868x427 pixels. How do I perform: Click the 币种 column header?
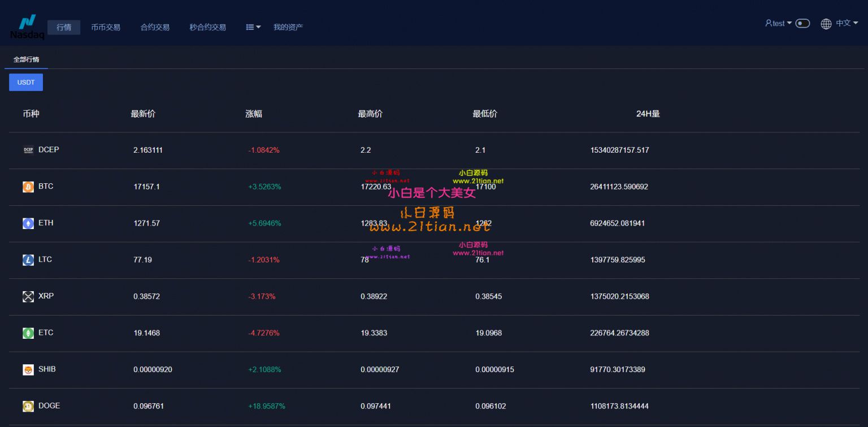pyautogui.click(x=31, y=114)
